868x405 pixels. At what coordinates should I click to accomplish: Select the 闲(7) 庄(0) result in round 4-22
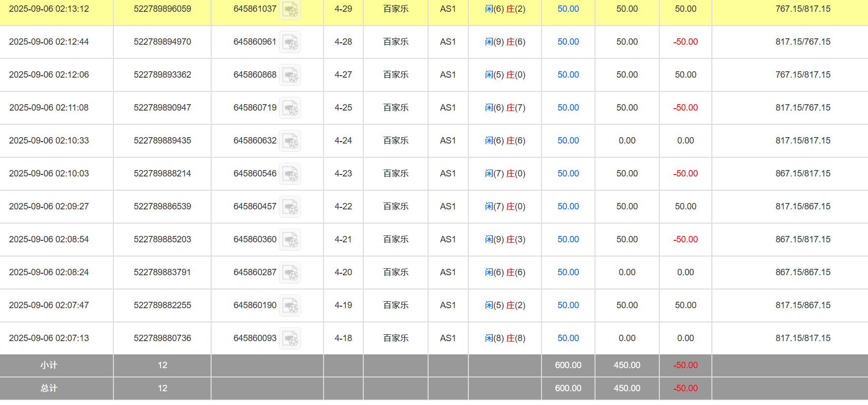[x=505, y=206]
